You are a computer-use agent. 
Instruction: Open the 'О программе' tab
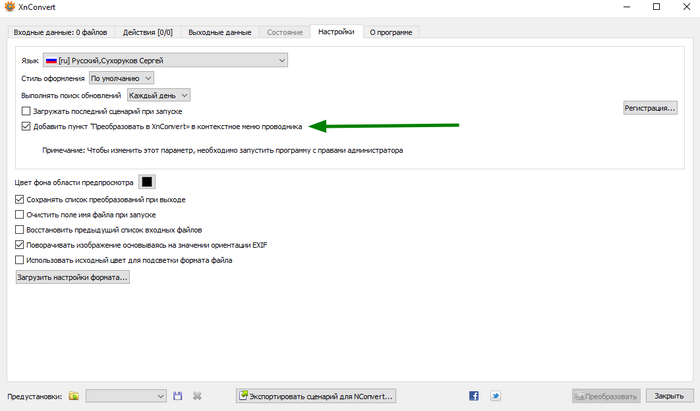(x=391, y=32)
